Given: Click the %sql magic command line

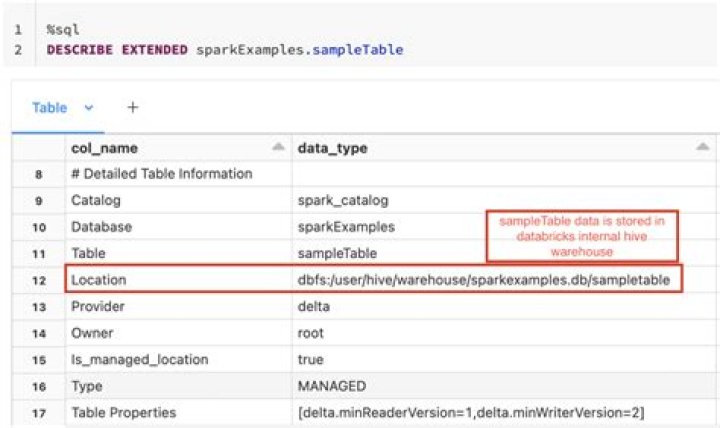Looking at the screenshot, I should coord(63,30).
